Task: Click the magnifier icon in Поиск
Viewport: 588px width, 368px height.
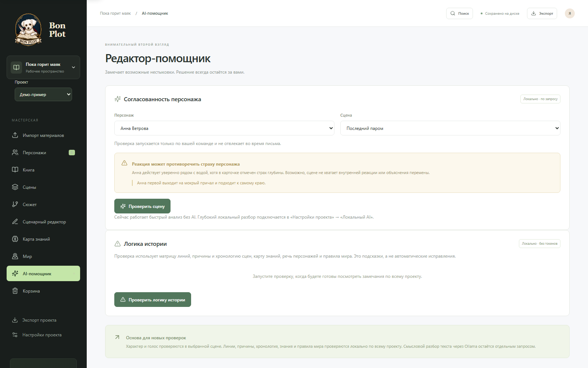Action: [x=453, y=13]
